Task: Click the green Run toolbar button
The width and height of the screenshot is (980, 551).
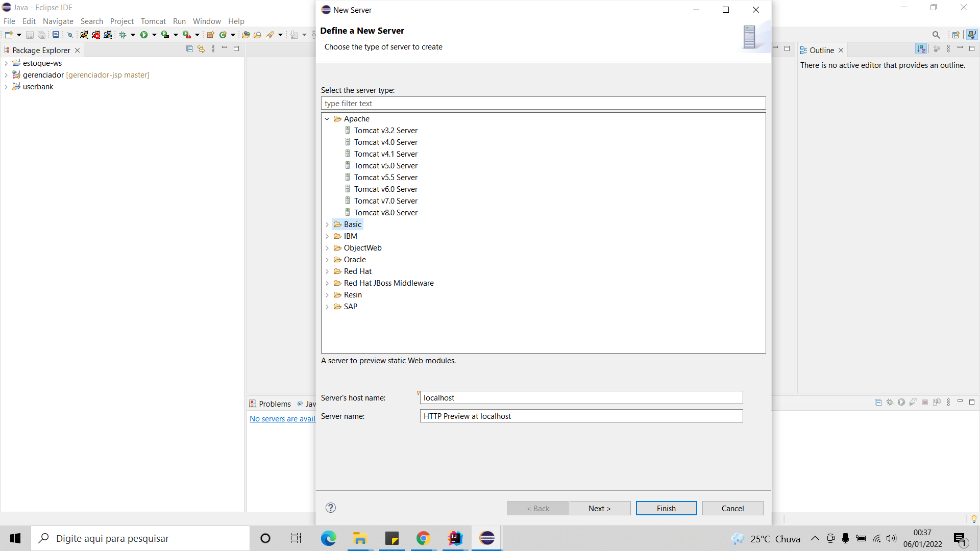Action: click(144, 35)
